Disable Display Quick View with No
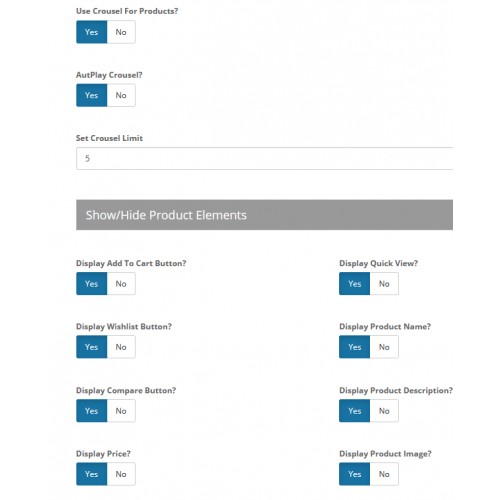The width and height of the screenshot is (500, 500). coord(384,284)
